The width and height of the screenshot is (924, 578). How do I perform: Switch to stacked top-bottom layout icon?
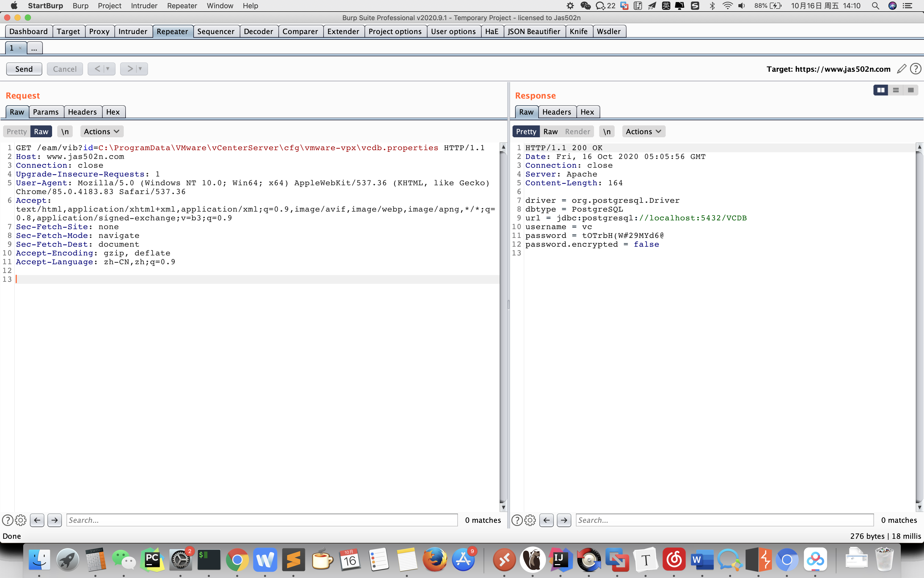click(x=896, y=90)
